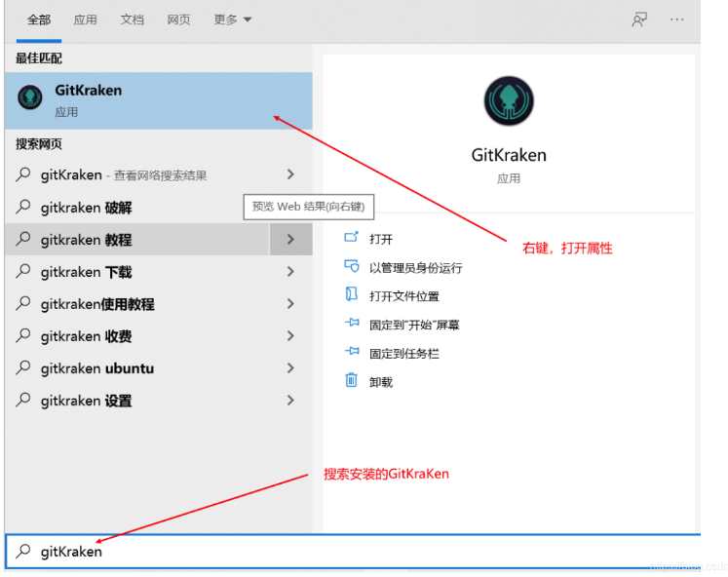Select 固定到任务栏 action
Viewport: 728px width, 577px height.
point(404,354)
